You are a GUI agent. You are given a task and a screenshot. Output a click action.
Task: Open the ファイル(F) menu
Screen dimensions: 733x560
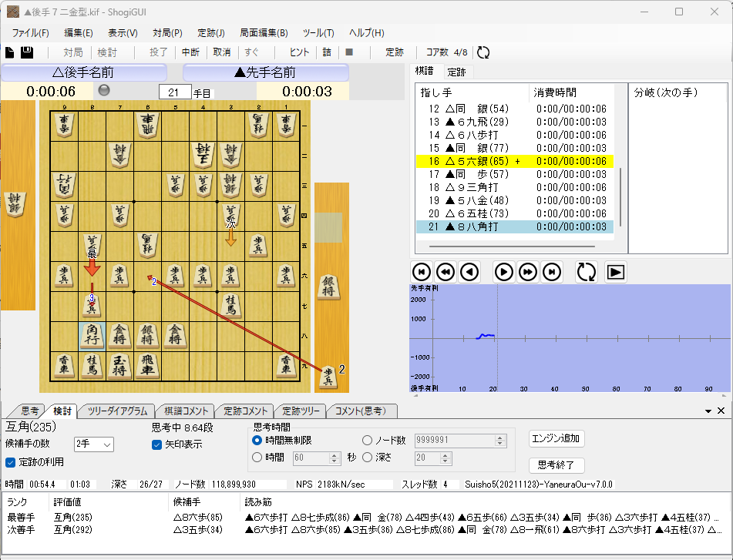point(30,33)
